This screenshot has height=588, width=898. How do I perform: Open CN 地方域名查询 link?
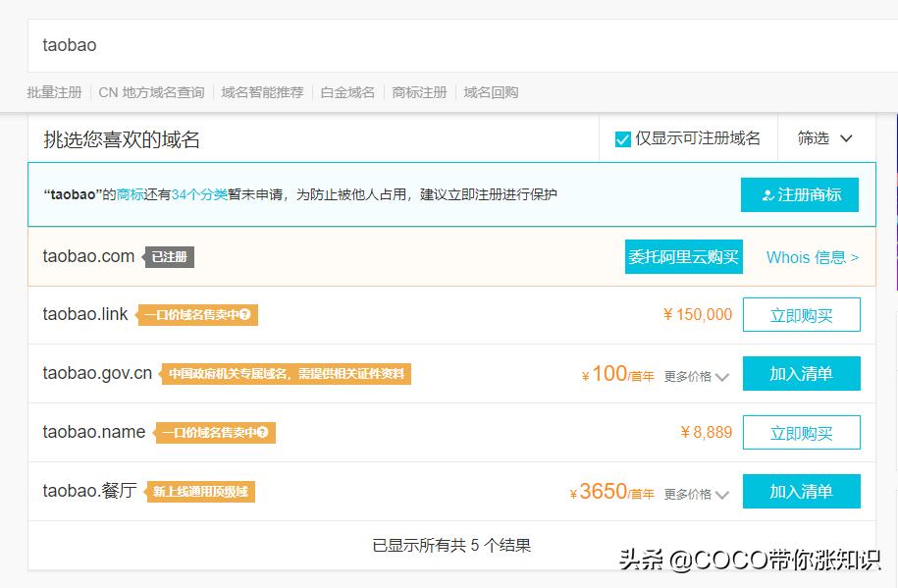151,92
